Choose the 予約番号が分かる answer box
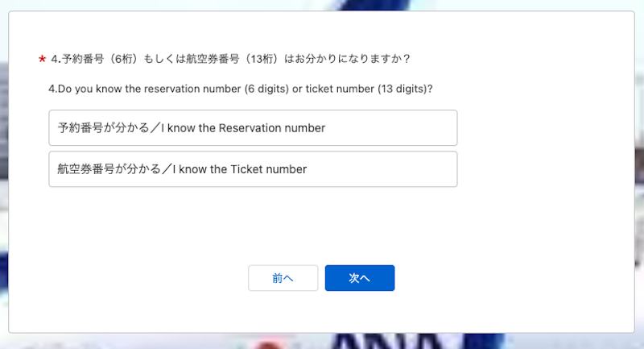The height and width of the screenshot is (349, 644). coord(253,128)
